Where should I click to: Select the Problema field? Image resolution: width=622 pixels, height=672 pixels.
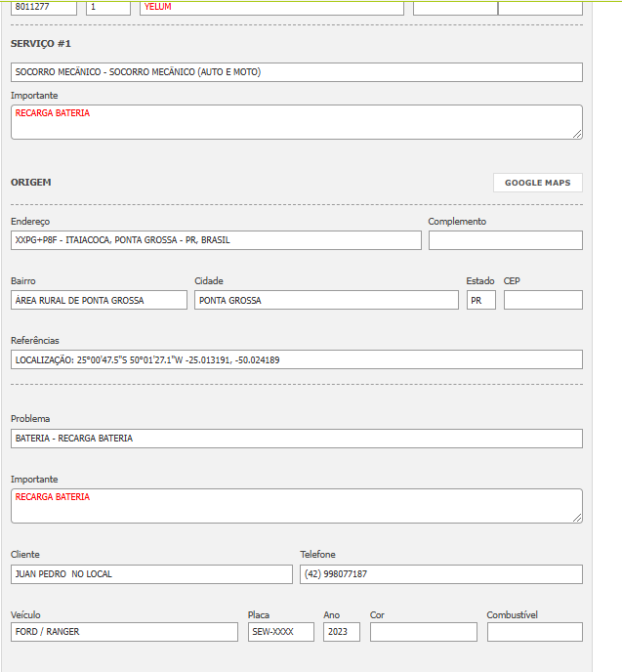click(x=296, y=439)
